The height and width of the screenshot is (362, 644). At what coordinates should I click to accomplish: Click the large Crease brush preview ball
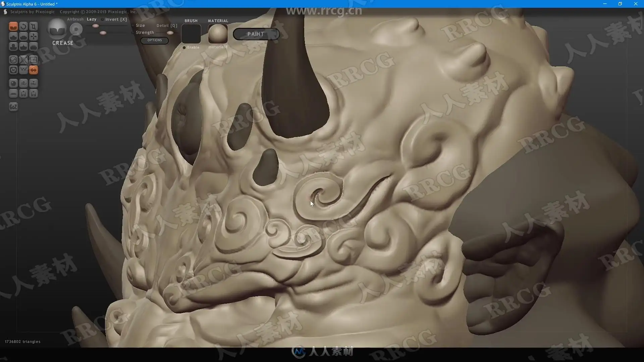[57, 29]
